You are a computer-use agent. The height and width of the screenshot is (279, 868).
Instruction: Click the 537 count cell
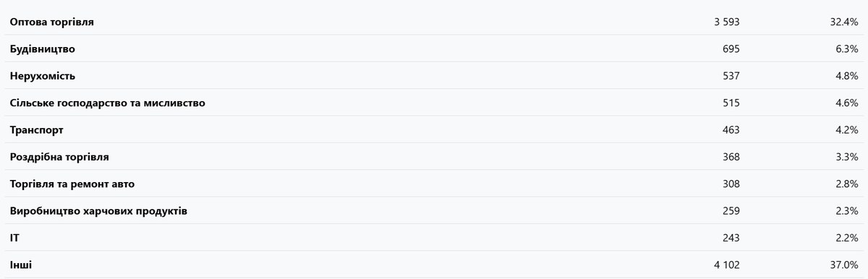pyautogui.click(x=731, y=76)
